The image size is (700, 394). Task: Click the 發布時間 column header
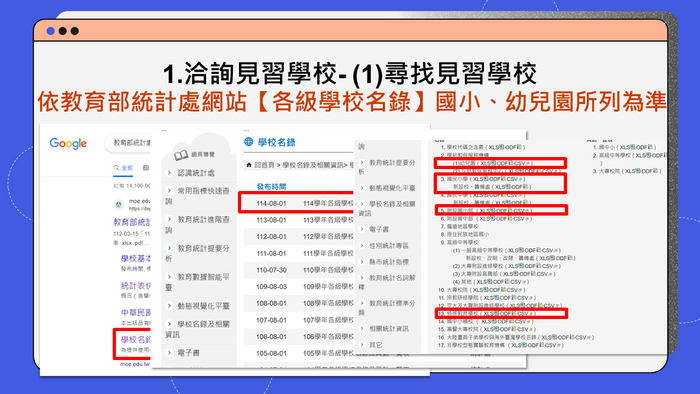271,187
